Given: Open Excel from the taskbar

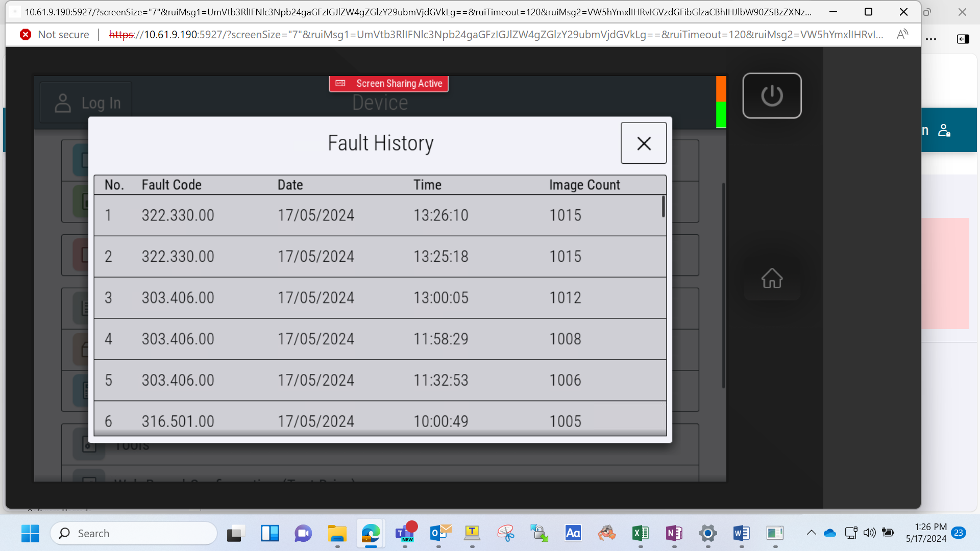Looking at the screenshot, I should click(640, 533).
